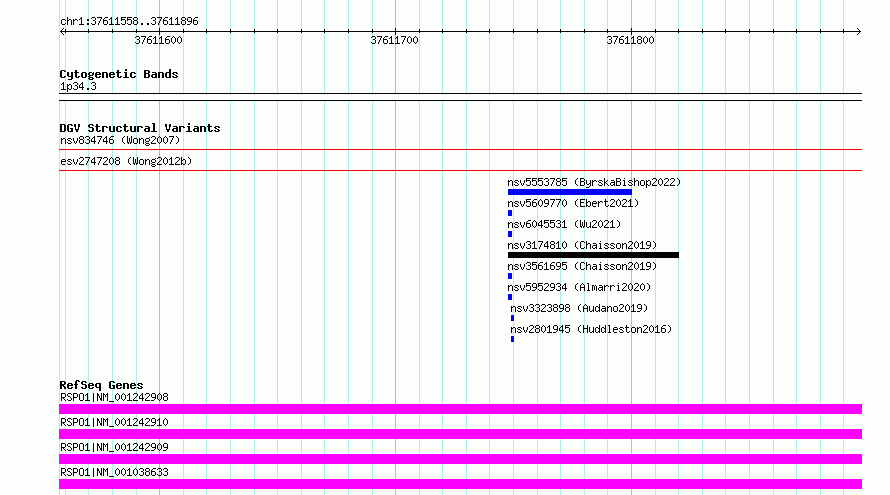Click the 37611700 ruler position label
The width and height of the screenshot is (890, 495).
[x=394, y=40]
